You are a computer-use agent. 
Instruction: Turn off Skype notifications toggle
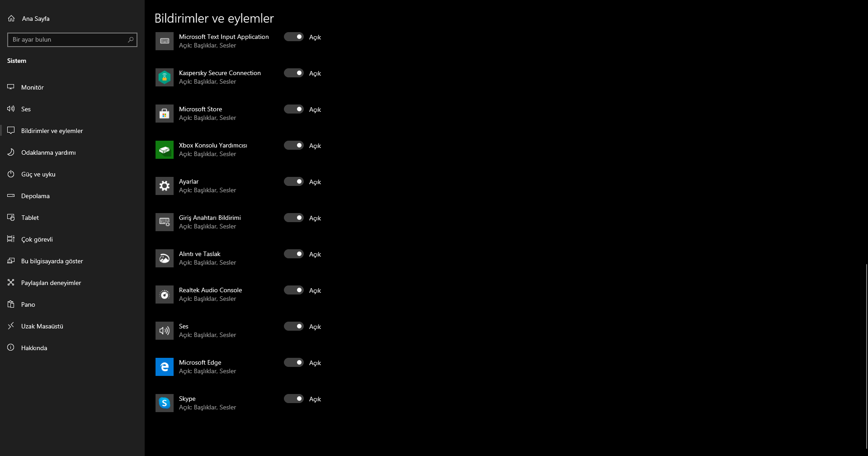pyautogui.click(x=294, y=399)
